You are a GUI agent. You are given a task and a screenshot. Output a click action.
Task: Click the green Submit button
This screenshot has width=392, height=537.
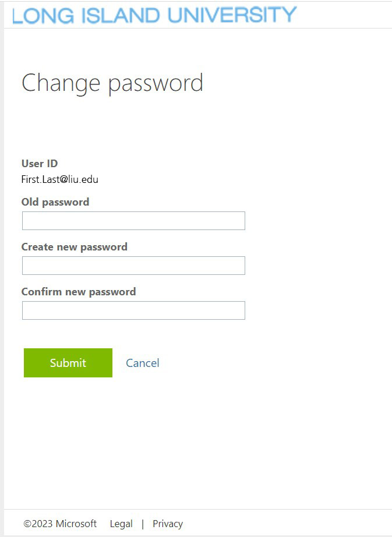pyautogui.click(x=68, y=363)
